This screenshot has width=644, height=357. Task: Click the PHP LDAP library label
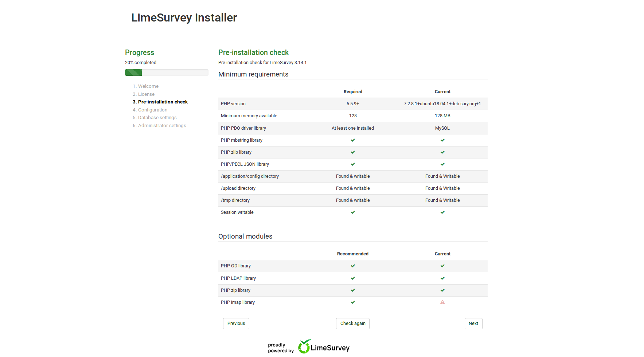pyautogui.click(x=238, y=278)
